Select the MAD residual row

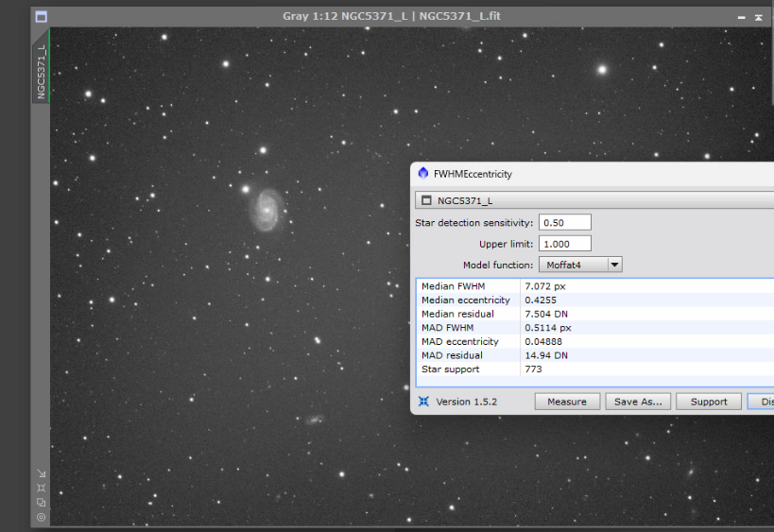point(595,355)
